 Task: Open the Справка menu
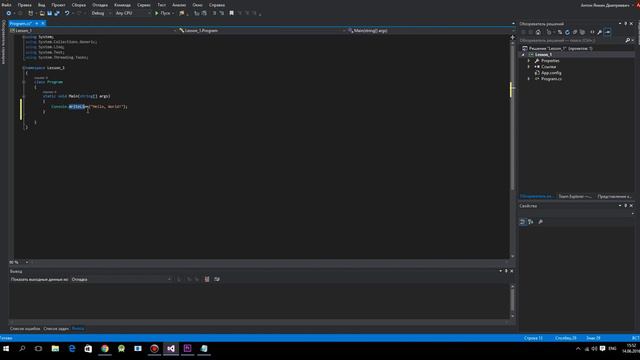point(217,5)
